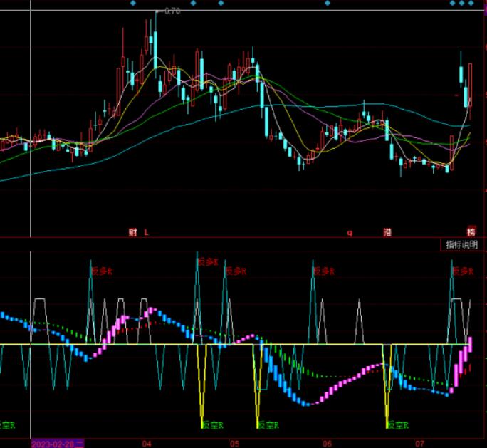Click the rightmost blue diamond at chart top
The image size is (487, 448).
471,4
